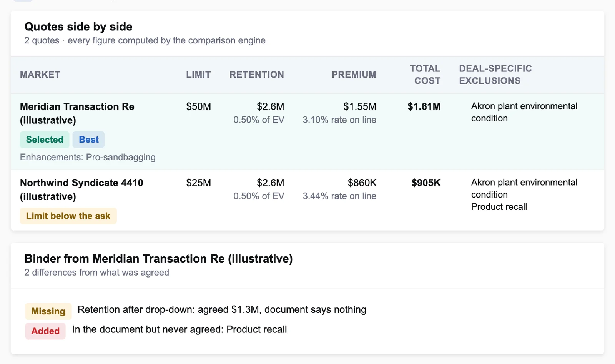Click the '3.44% rate on line' text

(x=339, y=196)
